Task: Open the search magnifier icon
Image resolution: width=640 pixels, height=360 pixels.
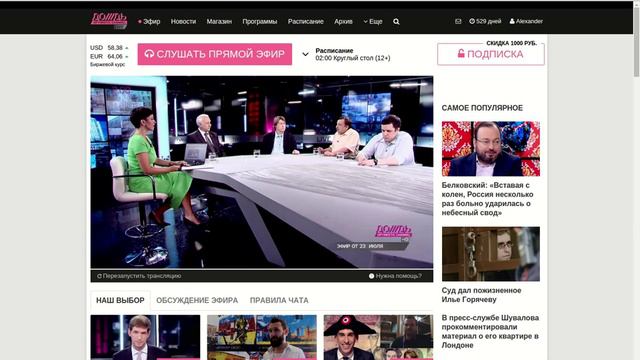Action: [x=396, y=22]
